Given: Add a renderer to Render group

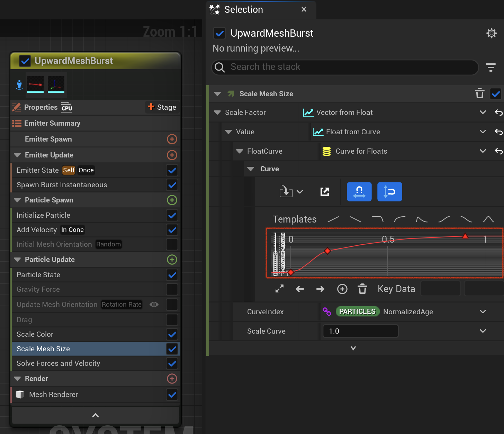Looking at the screenshot, I should [x=172, y=379].
